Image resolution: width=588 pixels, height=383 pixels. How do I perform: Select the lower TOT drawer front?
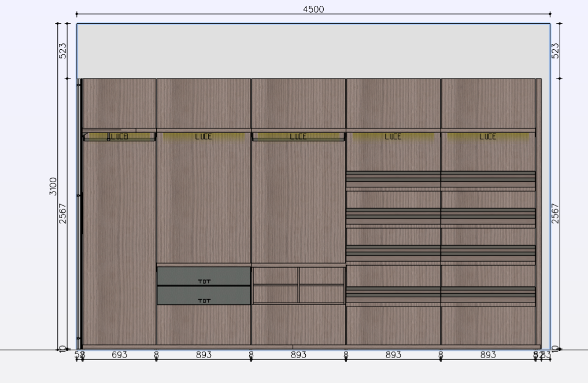(204, 296)
